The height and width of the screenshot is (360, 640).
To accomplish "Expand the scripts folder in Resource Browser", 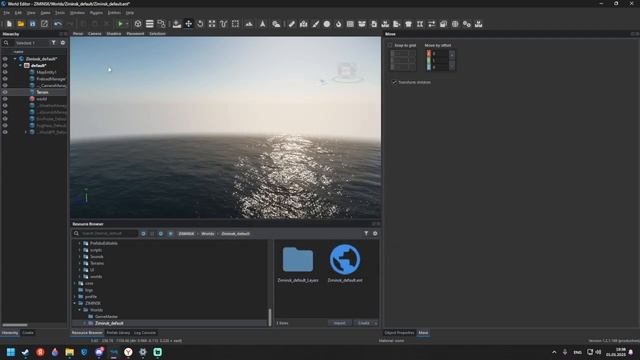I will point(80,250).
